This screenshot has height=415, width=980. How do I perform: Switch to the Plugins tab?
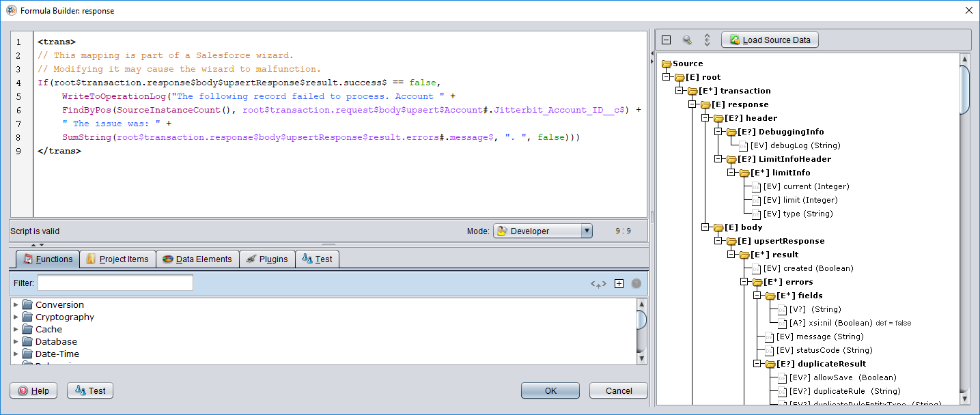point(267,259)
